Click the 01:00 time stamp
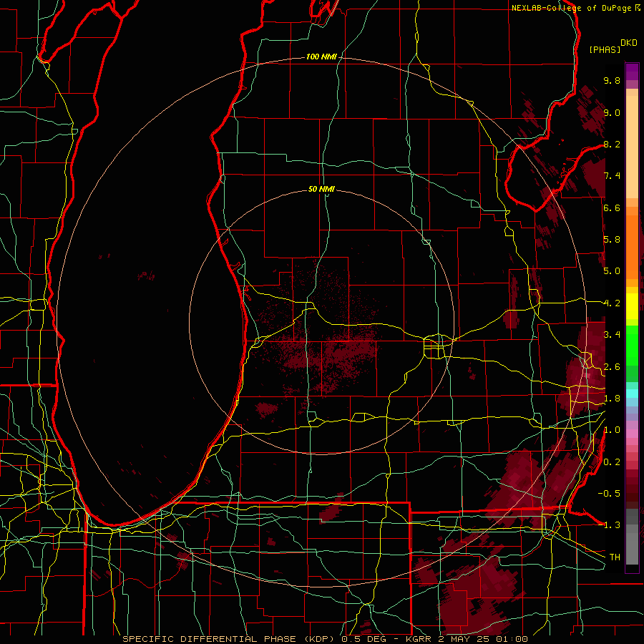 (x=512, y=639)
